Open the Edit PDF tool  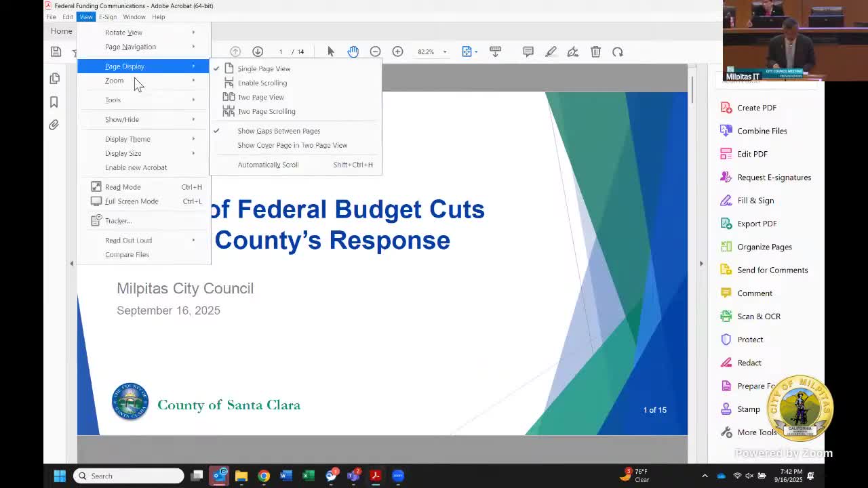tap(752, 154)
